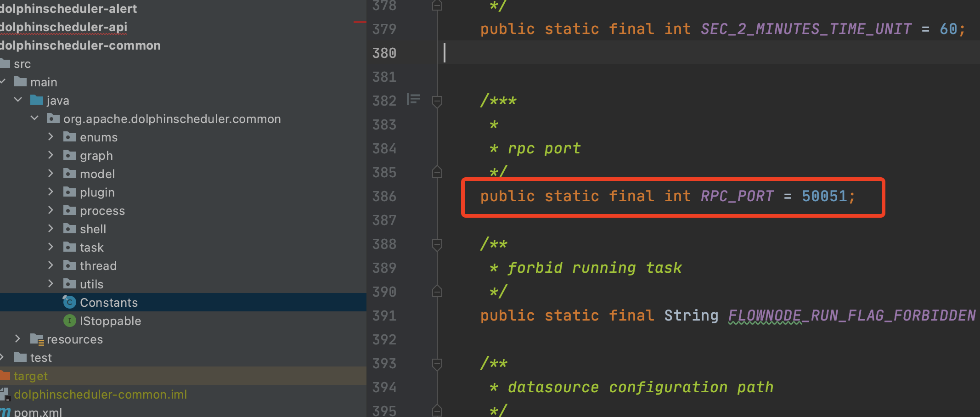This screenshot has height=417, width=980.
Task: Click the Maven icon next to pom.xml
Action: tap(5, 411)
